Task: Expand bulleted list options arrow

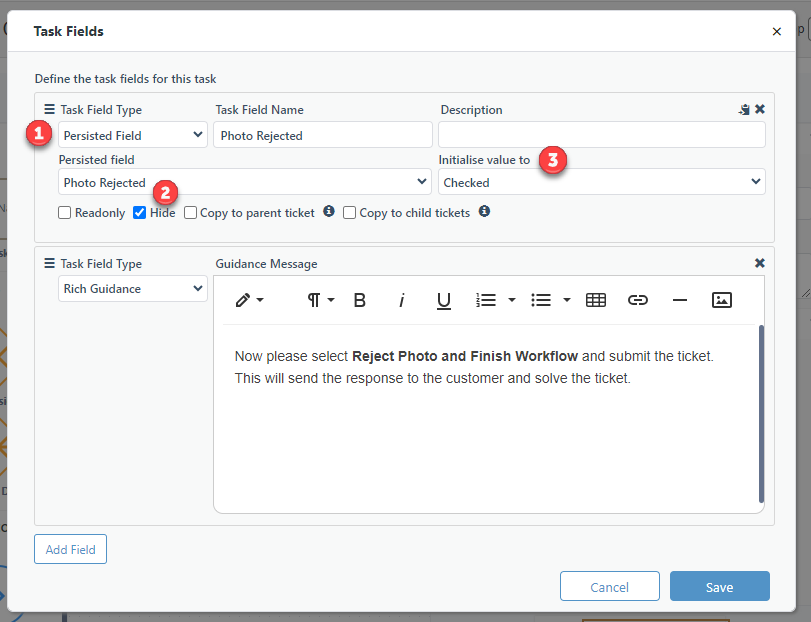Action: (x=567, y=300)
